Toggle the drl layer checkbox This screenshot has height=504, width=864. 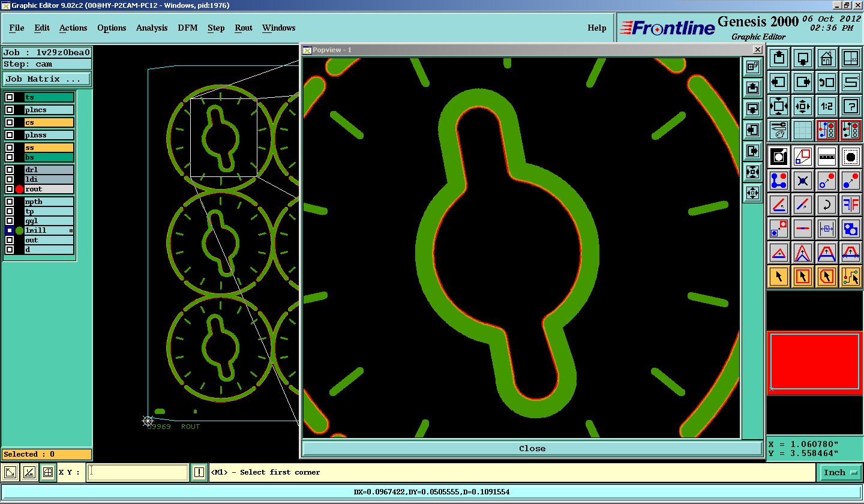10,170
